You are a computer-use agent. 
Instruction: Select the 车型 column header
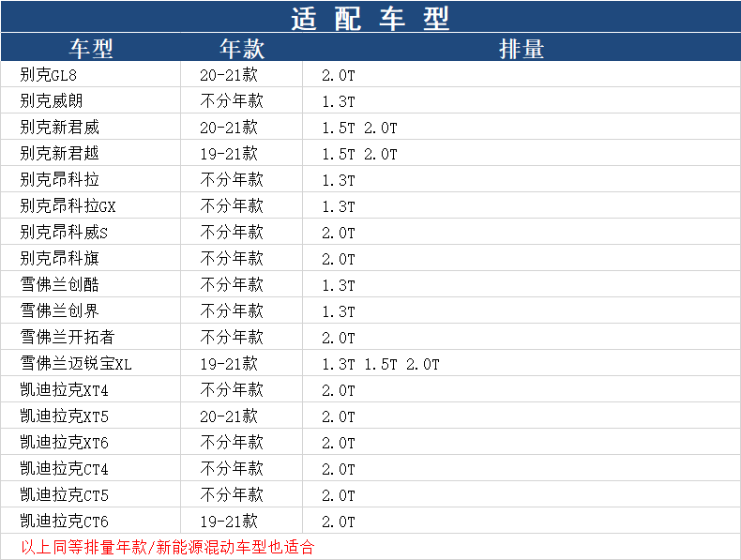(91, 49)
